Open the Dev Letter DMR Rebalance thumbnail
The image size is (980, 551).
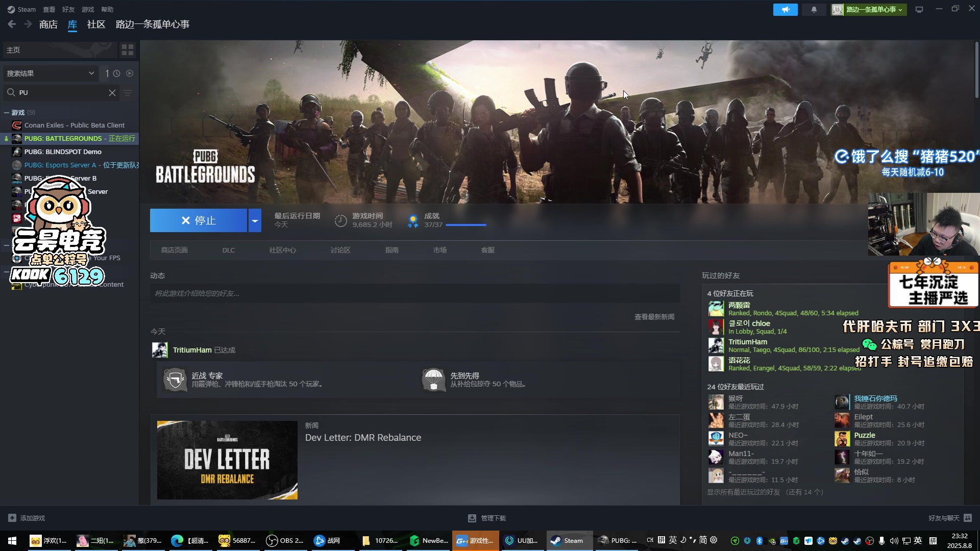(x=227, y=460)
